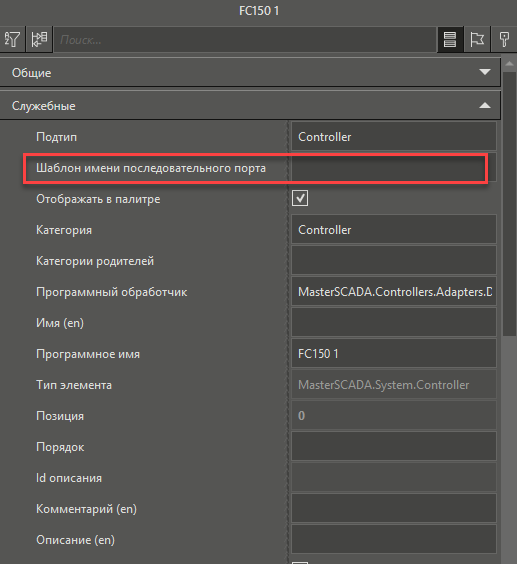The width and height of the screenshot is (517, 564).
Task: Click the Порядок label
Action: [x=60, y=447]
